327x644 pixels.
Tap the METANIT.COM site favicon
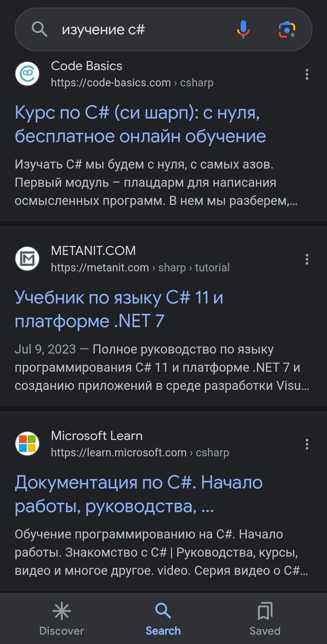[x=27, y=259]
